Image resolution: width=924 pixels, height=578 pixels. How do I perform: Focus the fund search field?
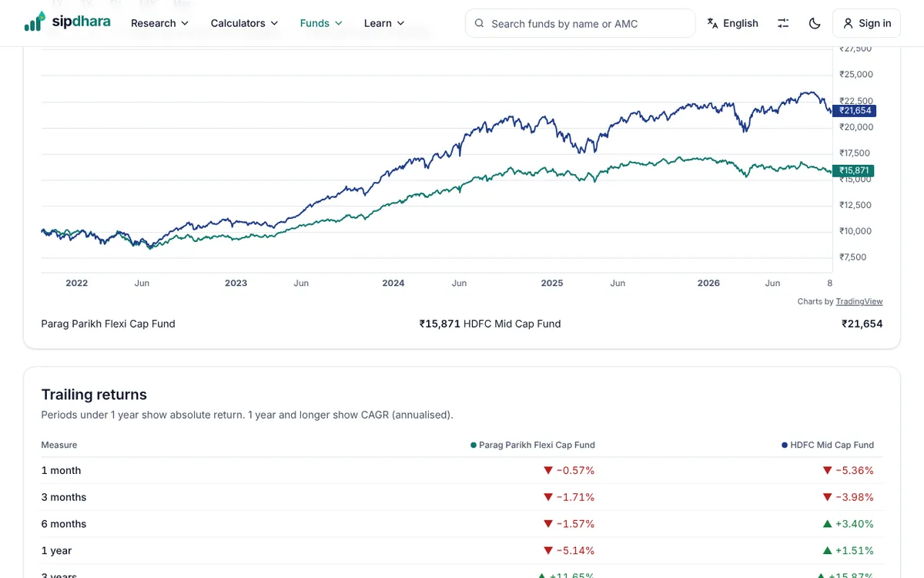click(x=580, y=23)
